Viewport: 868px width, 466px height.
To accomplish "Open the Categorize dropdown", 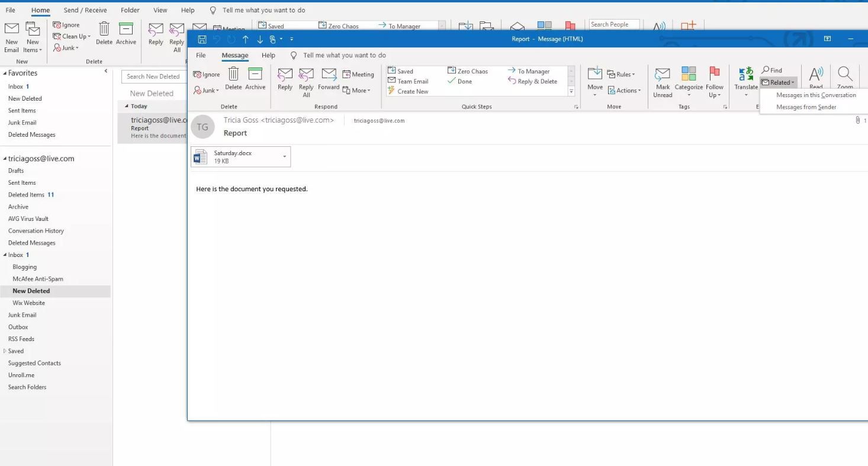I will (x=689, y=82).
